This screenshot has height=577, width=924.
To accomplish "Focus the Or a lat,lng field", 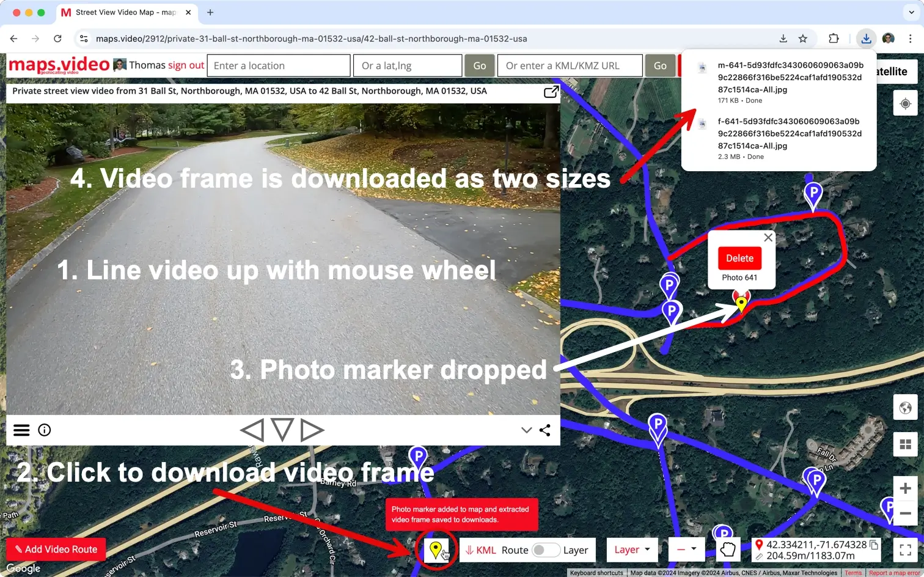I will (x=408, y=65).
